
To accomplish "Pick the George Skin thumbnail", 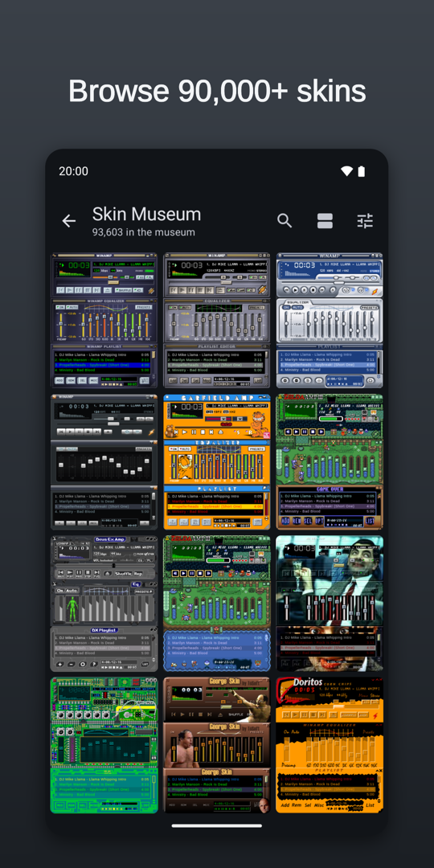I will coord(216,744).
